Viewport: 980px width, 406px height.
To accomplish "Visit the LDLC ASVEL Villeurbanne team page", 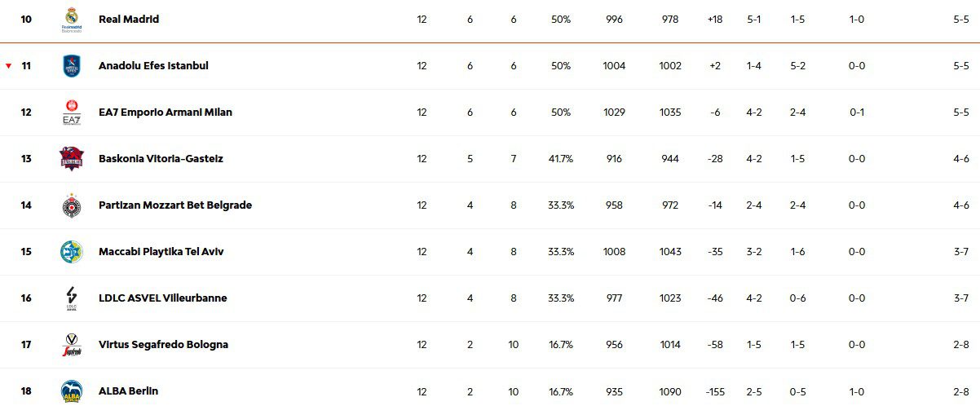I will pos(162,298).
